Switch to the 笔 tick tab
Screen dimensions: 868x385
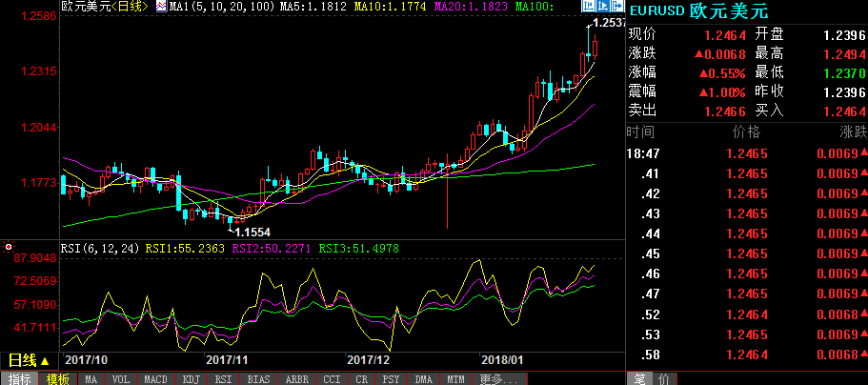click(x=639, y=378)
